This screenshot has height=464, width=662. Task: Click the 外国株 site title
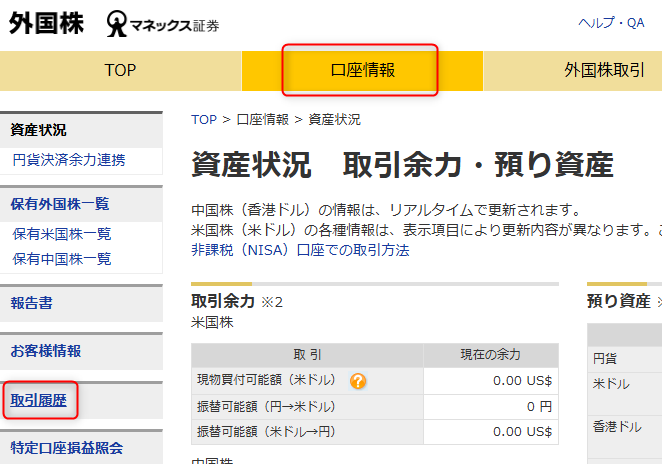(46, 23)
